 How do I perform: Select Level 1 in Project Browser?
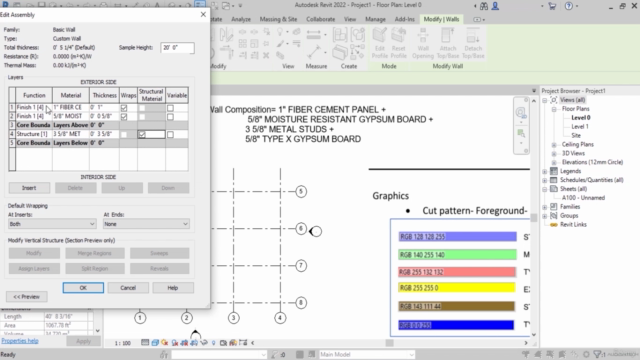580,127
